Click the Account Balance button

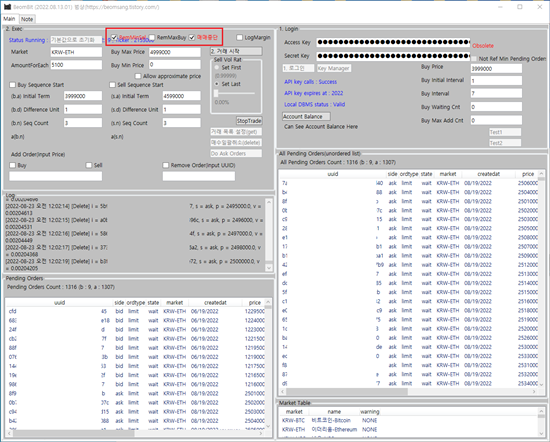click(x=306, y=116)
